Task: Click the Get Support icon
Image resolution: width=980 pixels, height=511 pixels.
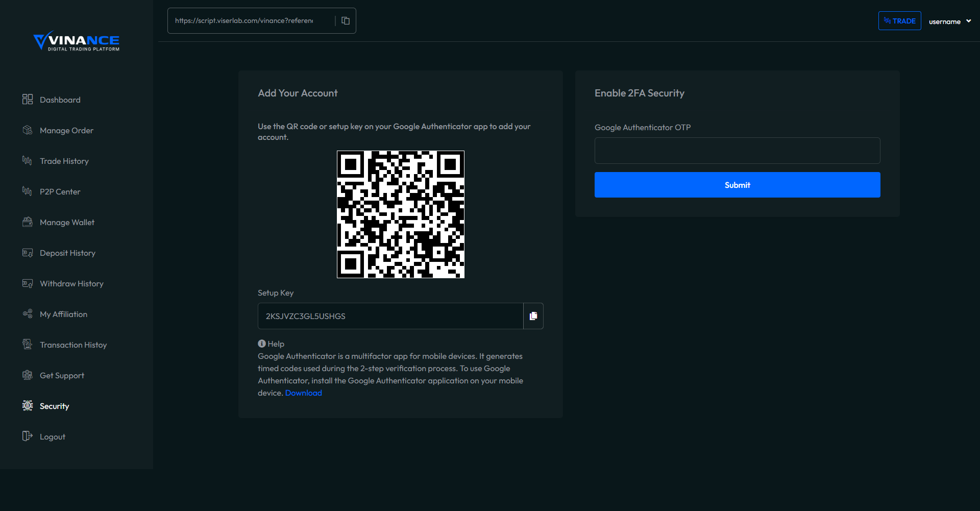Action: click(28, 375)
